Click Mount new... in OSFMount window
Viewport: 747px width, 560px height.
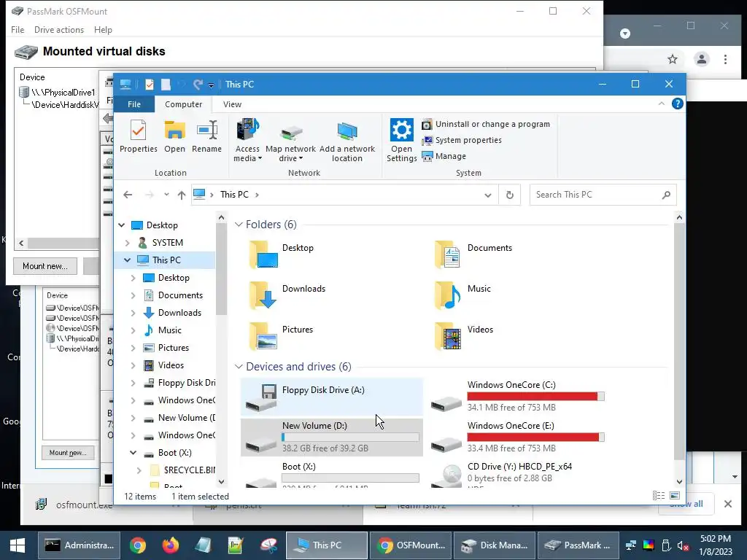coord(44,266)
